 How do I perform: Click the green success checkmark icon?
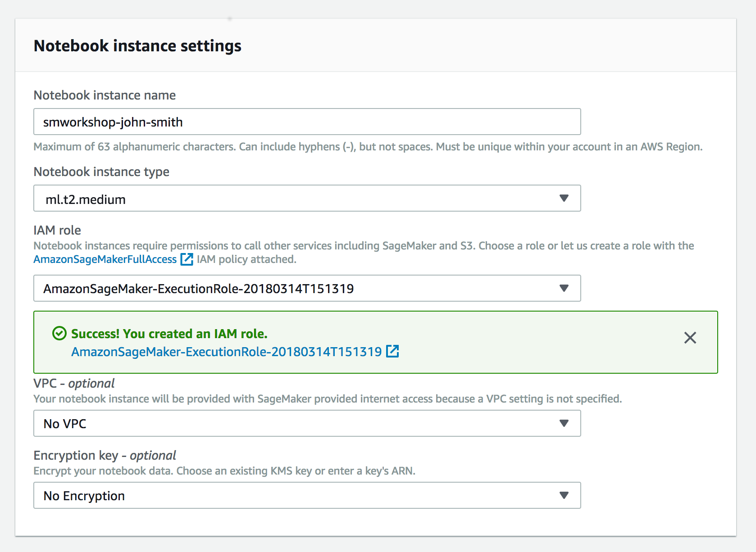[59, 333]
